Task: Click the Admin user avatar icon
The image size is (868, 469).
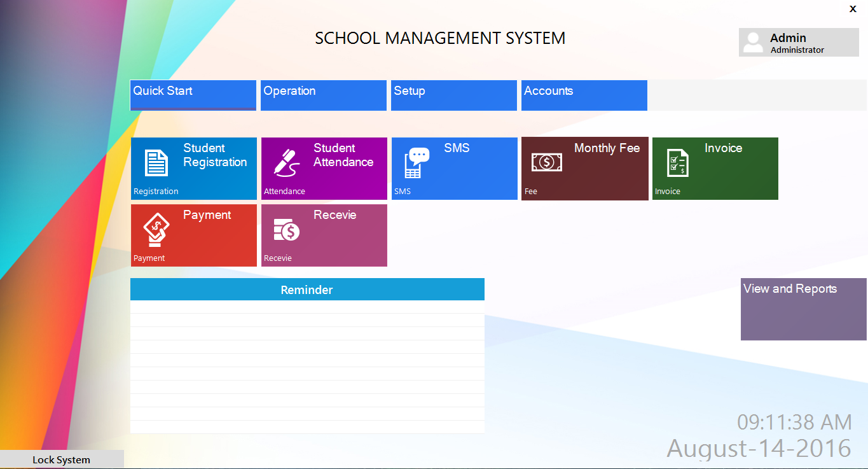Action: [x=753, y=43]
